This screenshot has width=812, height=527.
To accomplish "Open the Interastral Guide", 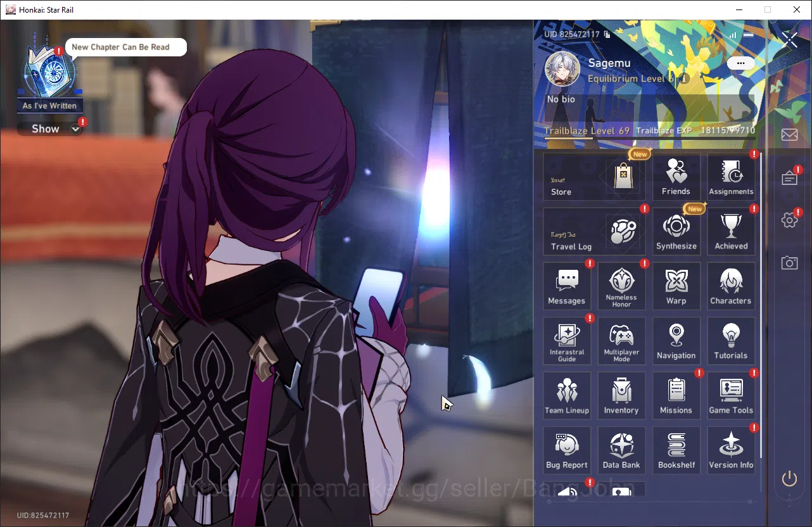I will click(x=567, y=341).
